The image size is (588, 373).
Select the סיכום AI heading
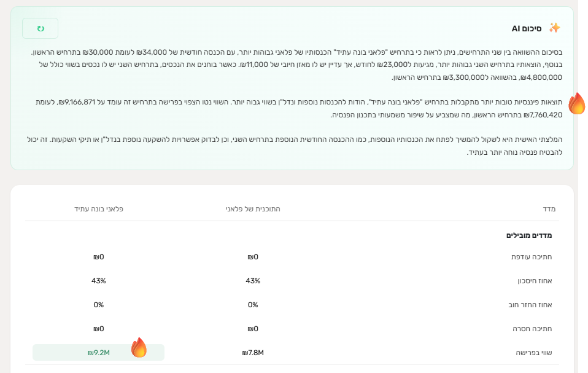pos(525,28)
